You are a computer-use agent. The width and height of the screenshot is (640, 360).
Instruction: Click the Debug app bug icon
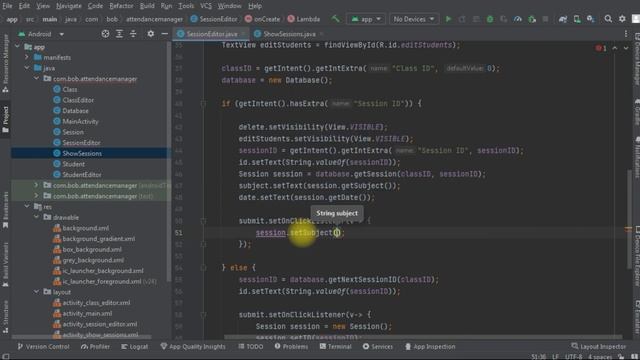[490, 19]
